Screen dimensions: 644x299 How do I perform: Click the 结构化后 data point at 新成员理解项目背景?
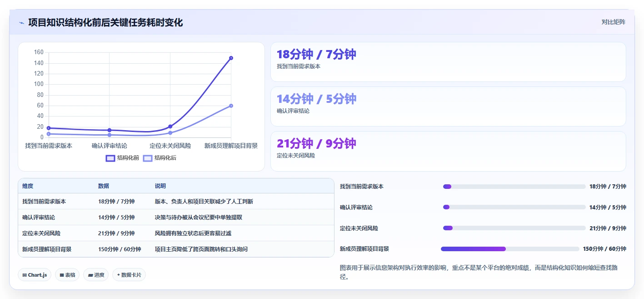[231, 106]
